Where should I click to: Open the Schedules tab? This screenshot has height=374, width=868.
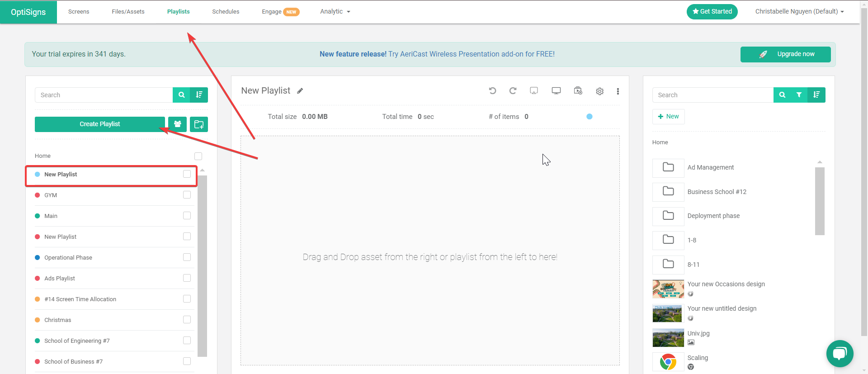226,11
